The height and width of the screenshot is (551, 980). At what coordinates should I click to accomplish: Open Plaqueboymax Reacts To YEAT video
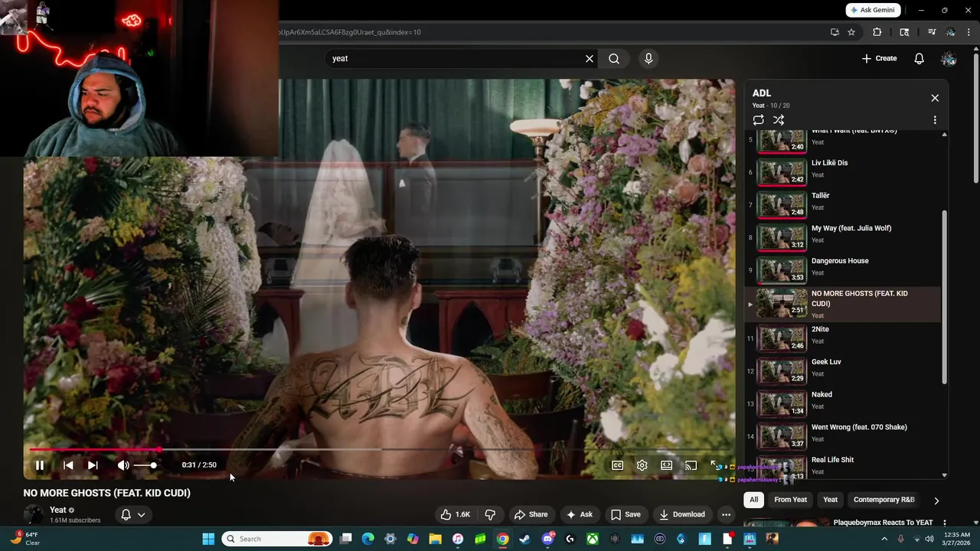coord(883,523)
